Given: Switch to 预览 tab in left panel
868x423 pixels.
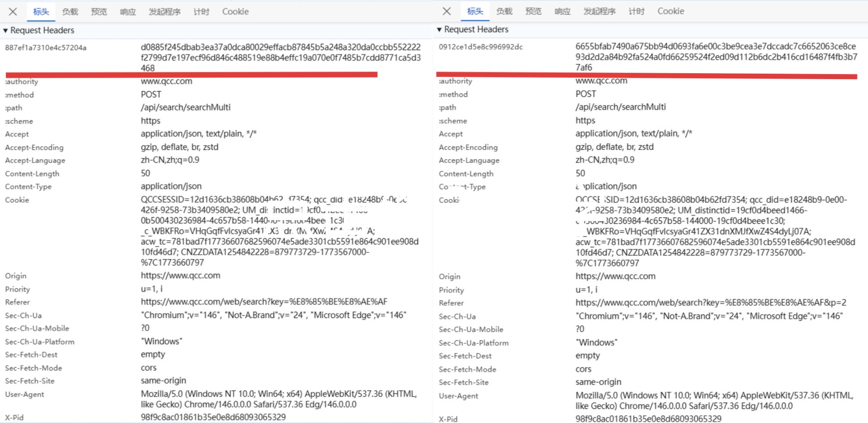Looking at the screenshot, I should coord(99,12).
